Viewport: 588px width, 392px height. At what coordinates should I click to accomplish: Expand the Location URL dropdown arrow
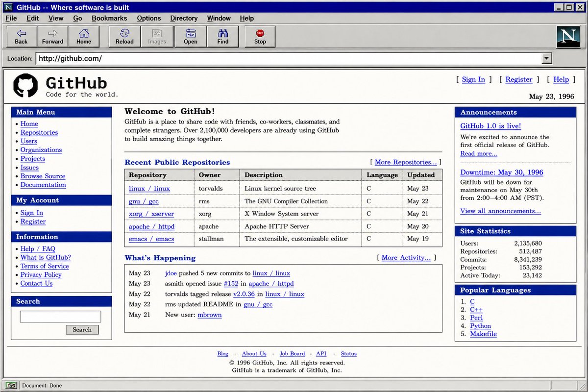pos(547,58)
